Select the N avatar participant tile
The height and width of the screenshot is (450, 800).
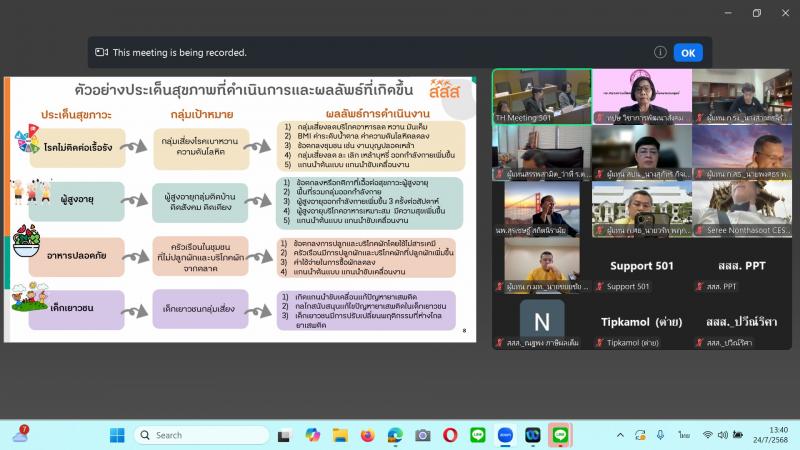point(542,321)
